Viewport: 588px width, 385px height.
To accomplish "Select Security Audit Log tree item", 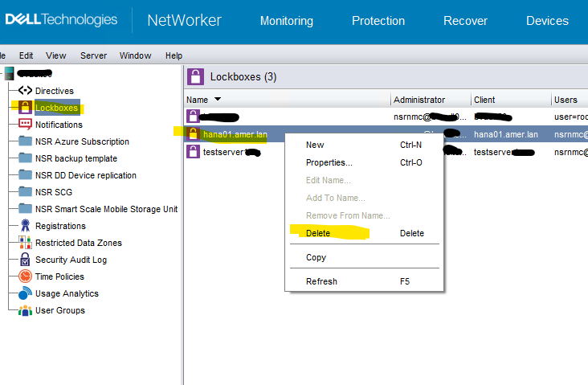I will pos(71,260).
